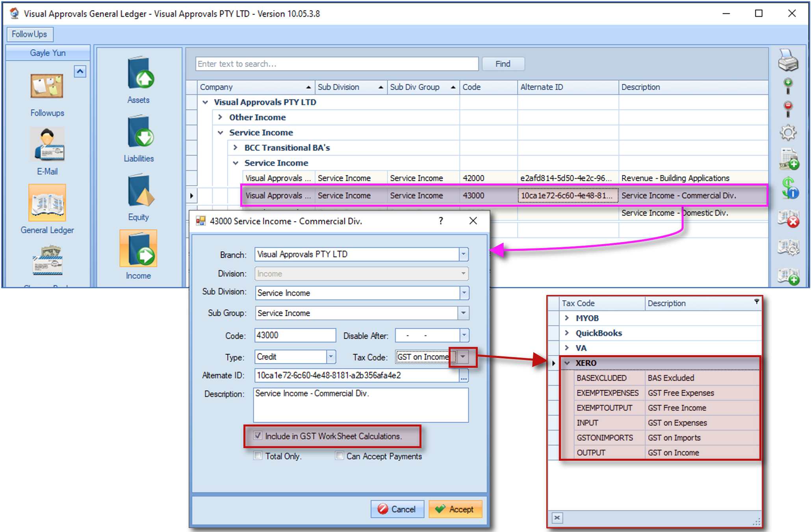Click the Alternate ID input field
811x532 pixels.
click(x=357, y=376)
